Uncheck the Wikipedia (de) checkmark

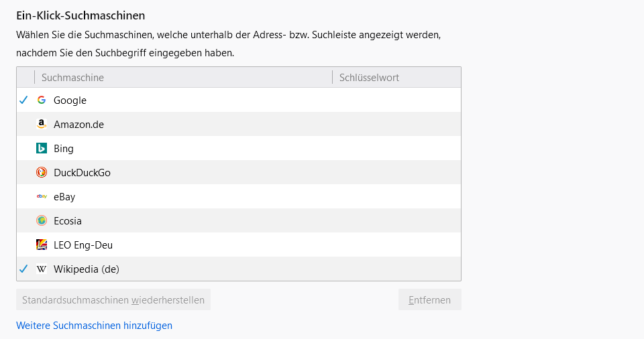24,269
